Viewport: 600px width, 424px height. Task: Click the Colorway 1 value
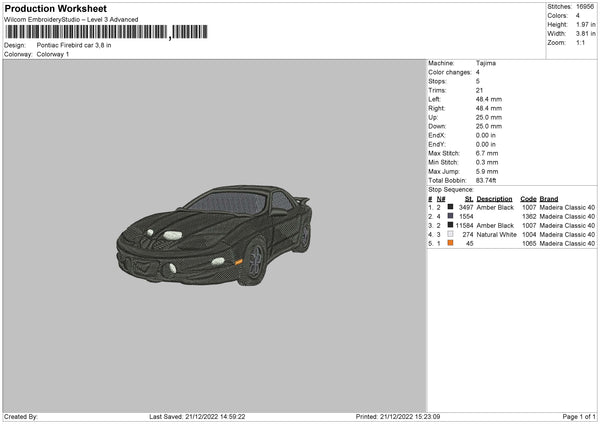53,53
